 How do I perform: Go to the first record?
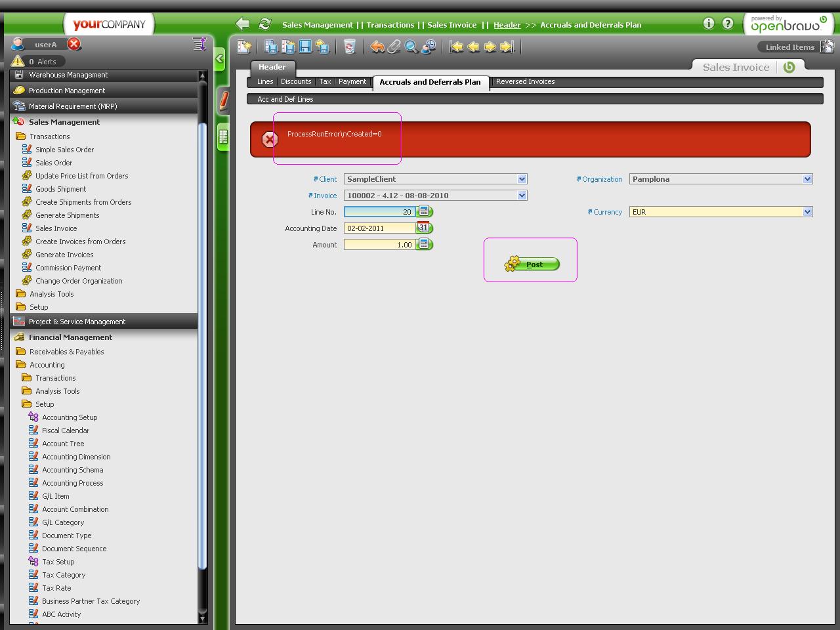click(x=456, y=47)
